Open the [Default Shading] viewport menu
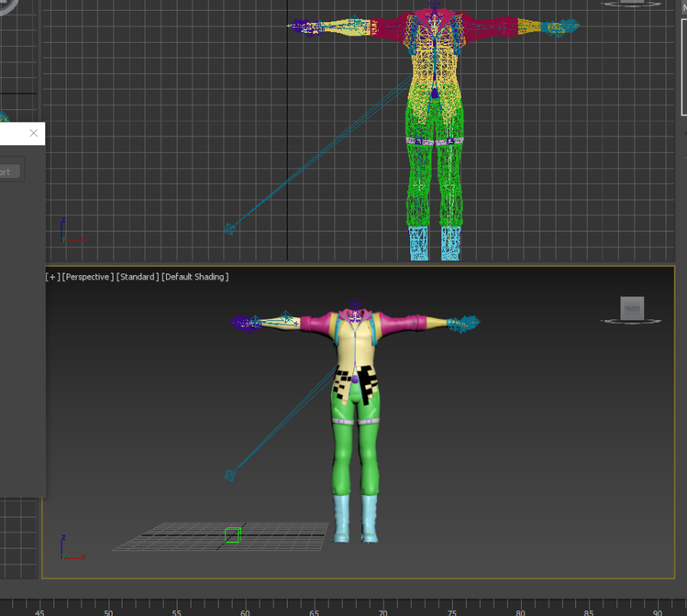 [195, 277]
